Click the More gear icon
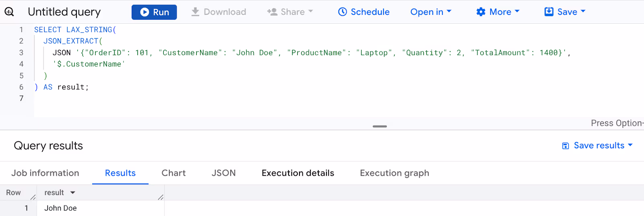Image resolution: width=644 pixels, height=216 pixels. pos(481,12)
